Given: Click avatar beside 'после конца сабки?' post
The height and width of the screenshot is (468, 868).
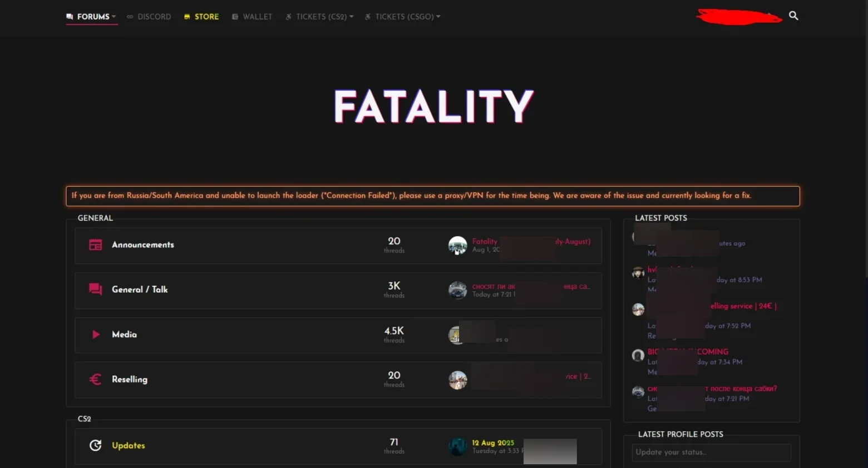Looking at the screenshot, I should click(x=638, y=392).
